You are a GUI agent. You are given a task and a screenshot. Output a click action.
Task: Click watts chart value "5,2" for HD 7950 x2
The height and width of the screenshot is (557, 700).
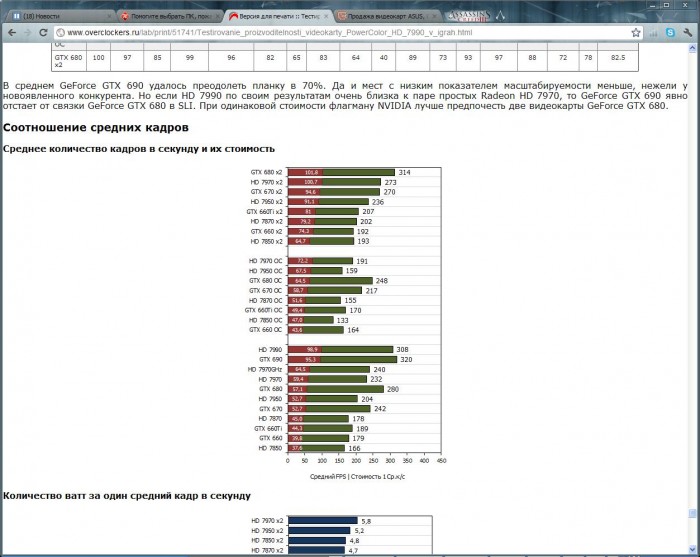coord(359,531)
